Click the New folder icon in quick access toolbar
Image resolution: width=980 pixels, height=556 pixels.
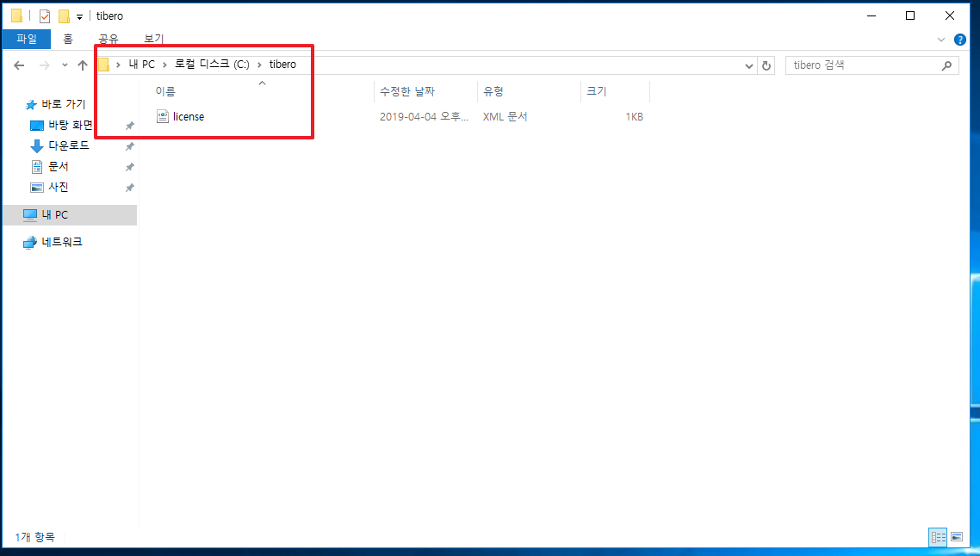point(64,15)
